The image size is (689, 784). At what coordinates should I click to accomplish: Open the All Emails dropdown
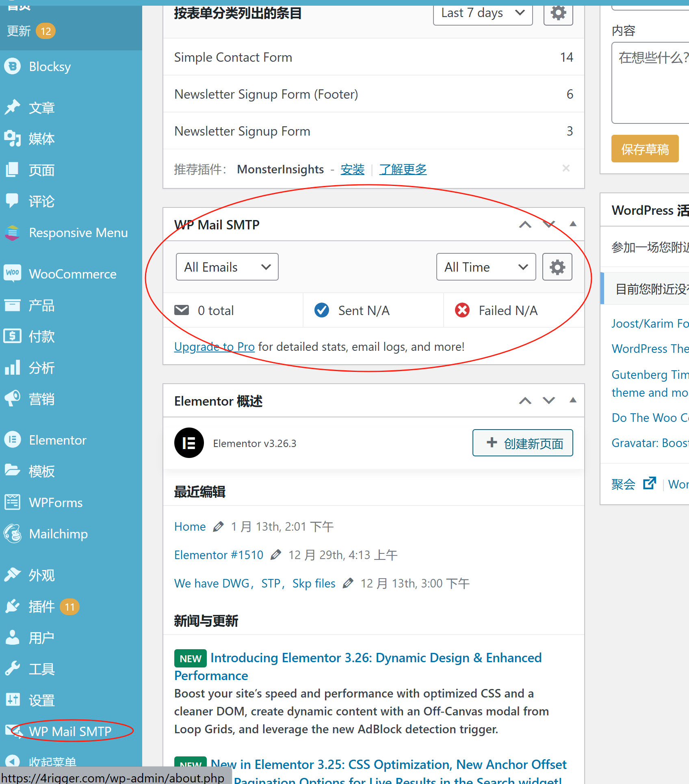tap(227, 267)
